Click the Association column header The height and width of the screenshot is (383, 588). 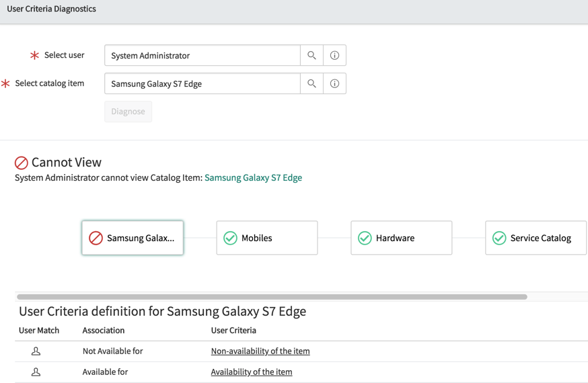click(104, 331)
